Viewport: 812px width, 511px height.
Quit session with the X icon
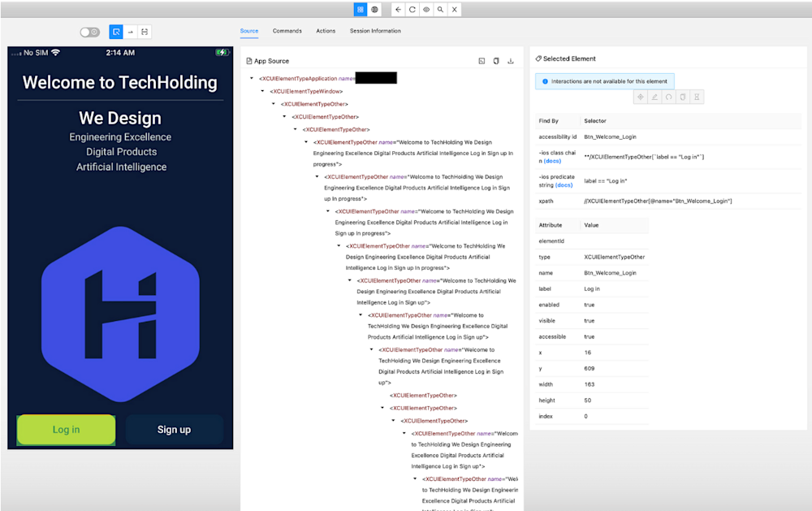pyautogui.click(x=455, y=10)
